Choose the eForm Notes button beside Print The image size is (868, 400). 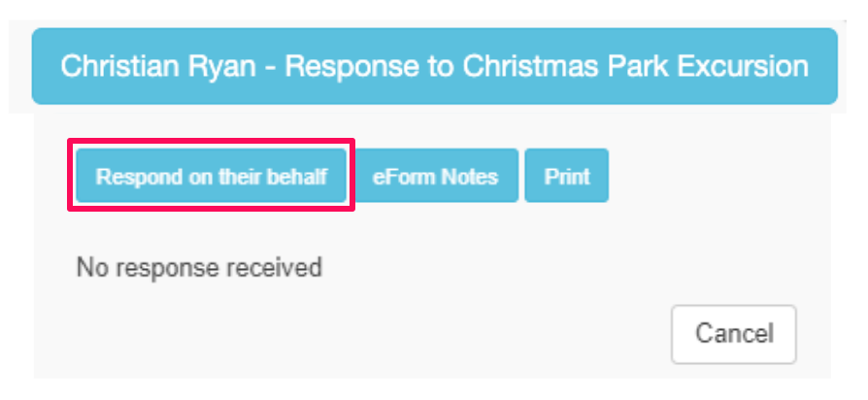point(435,176)
